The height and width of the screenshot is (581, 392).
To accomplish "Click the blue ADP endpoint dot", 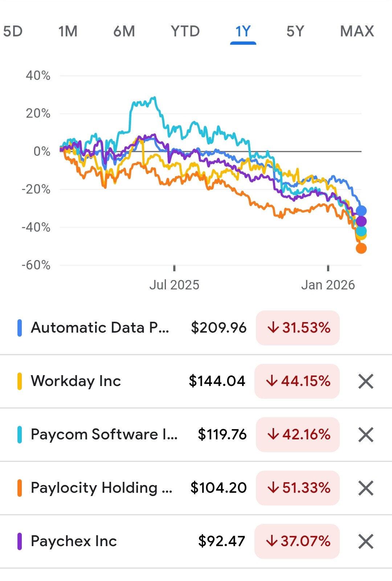I will 361,211.
